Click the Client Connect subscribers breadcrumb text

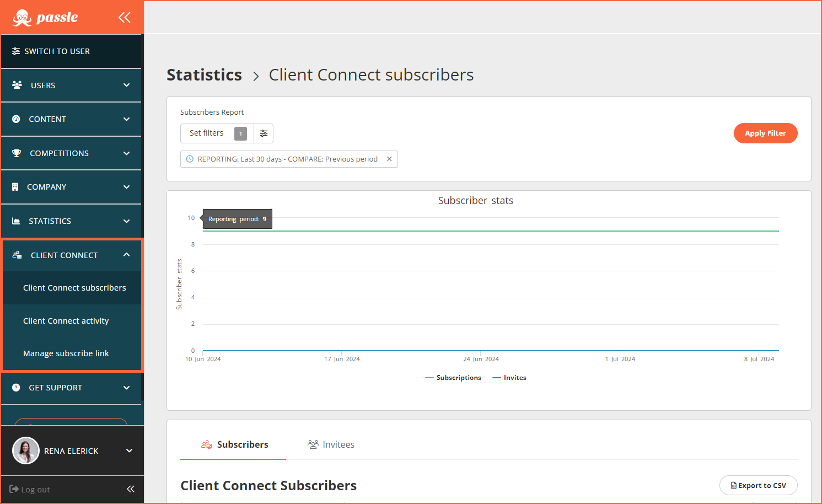click(371, 74)
